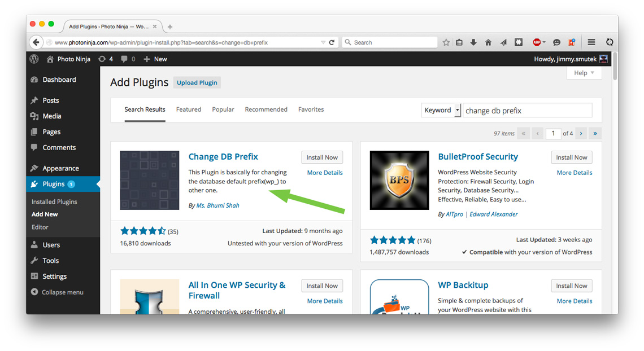The width and height of the screenshot is (644, 351).
Task: Install BulletProof Security plugin
Action: coord(572,157)
